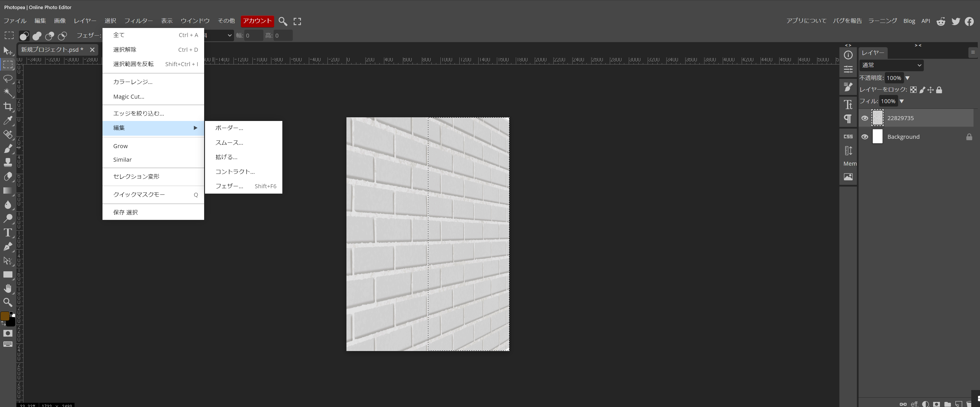The width and height of the screenshot is (980, 407).
Task: Select the Type tool in toolbar
Action: [8, 233]
